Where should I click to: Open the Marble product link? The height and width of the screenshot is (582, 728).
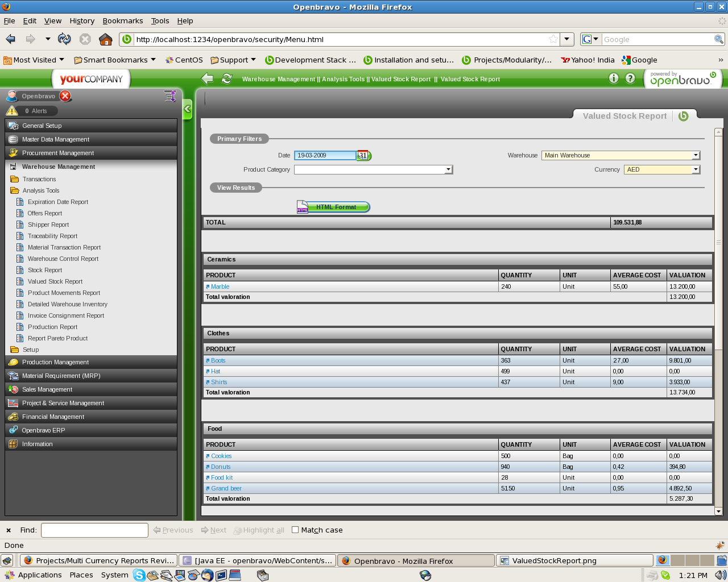[x=220, y=286]
